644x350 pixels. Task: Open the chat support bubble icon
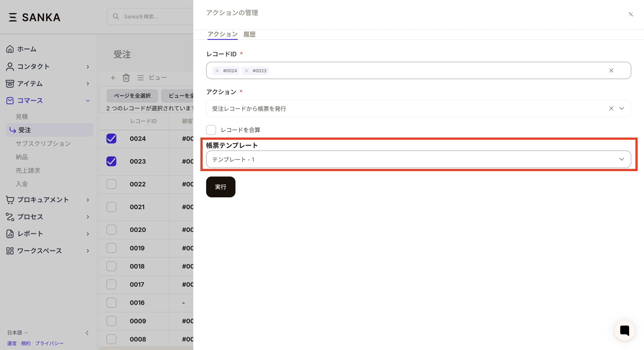click(x=624, y=331)
